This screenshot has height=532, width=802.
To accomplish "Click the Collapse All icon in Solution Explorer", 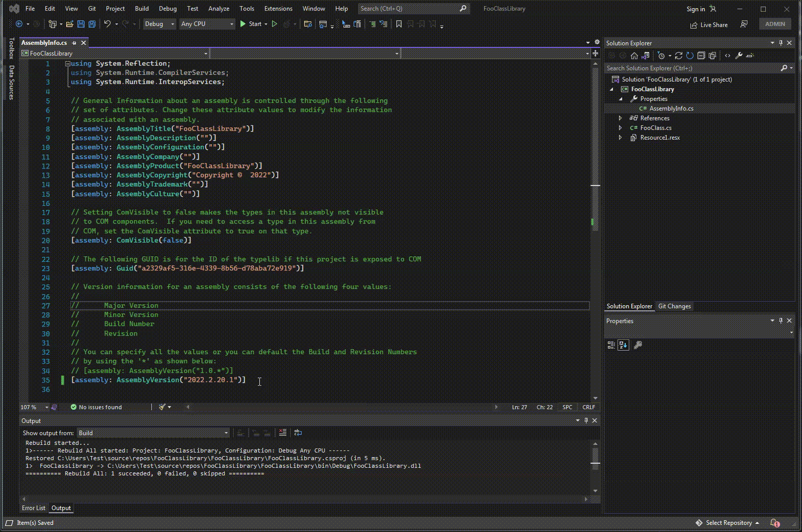I will pos(701,56).
